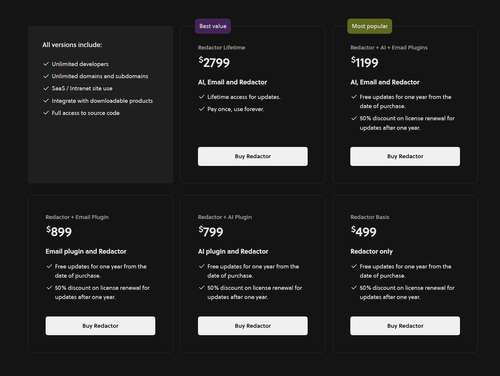500x376 pixels.
Task: Click the $799 price
Action: tap(211, 231)
